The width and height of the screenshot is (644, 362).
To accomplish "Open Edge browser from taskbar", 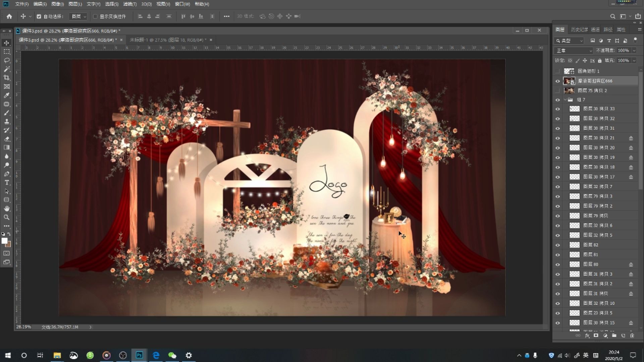I will click(x=156, y=355).
